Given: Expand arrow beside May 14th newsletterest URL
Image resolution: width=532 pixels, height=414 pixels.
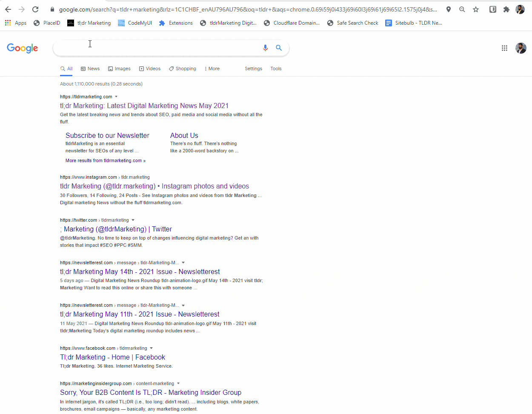Looking at the screenshot, I should (183, 263).
